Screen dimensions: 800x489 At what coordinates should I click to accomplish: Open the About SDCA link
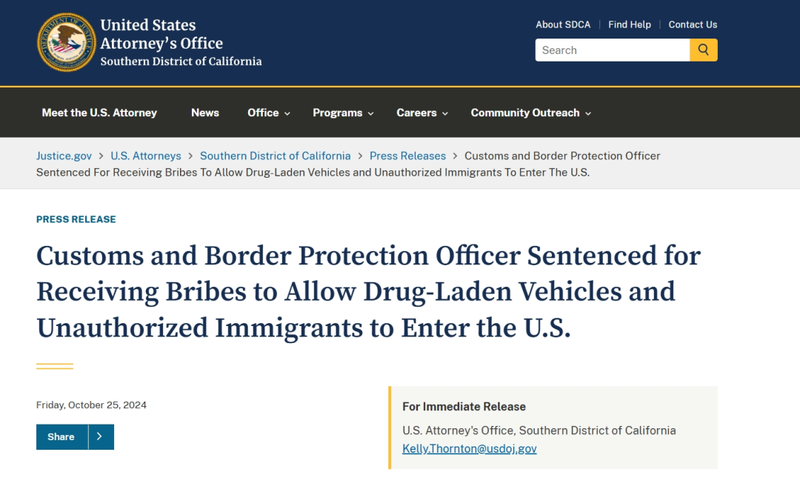click(563, 25)
